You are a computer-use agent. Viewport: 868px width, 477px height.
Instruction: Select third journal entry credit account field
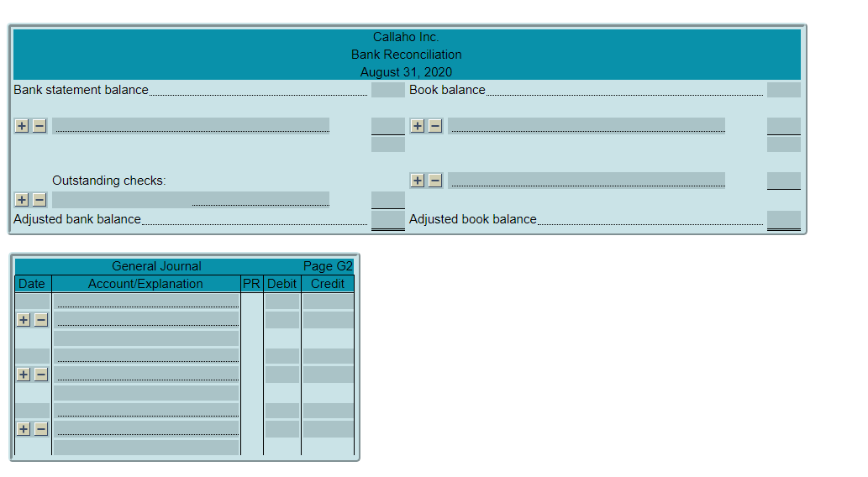[146, 429]
